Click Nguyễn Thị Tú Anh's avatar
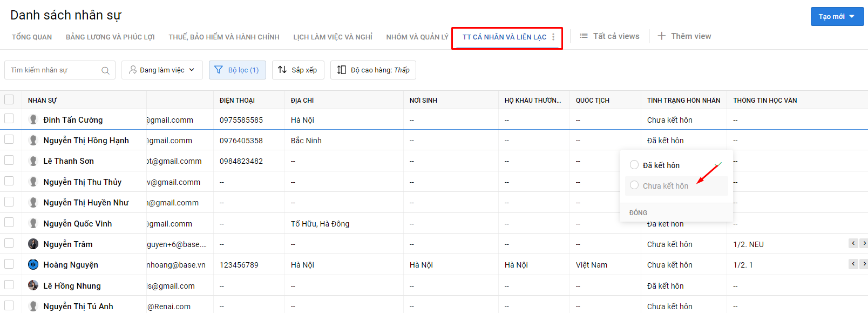 (x=33, y=306)
